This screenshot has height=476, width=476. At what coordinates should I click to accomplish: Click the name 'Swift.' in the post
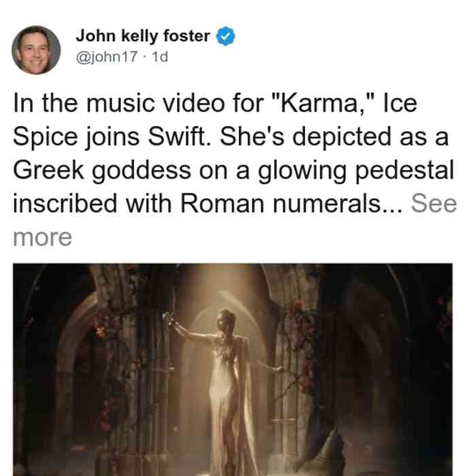(x=179, y=137)
